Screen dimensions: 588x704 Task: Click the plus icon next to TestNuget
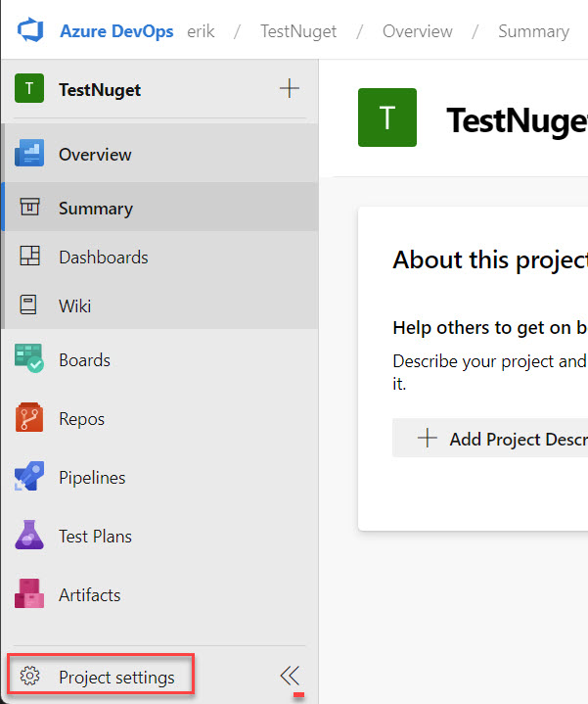pyautogui.click(x=290, y=88)
